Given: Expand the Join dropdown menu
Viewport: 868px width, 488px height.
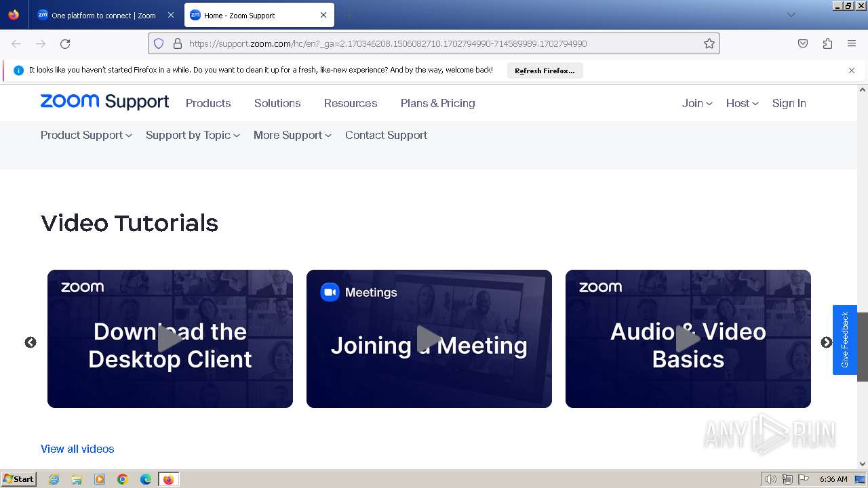Looking at the screenshot, I should (697, 103).
